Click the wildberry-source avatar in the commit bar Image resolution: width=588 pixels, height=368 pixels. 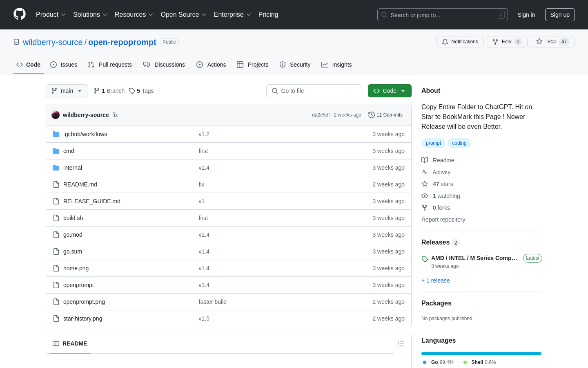pos(56,115)
